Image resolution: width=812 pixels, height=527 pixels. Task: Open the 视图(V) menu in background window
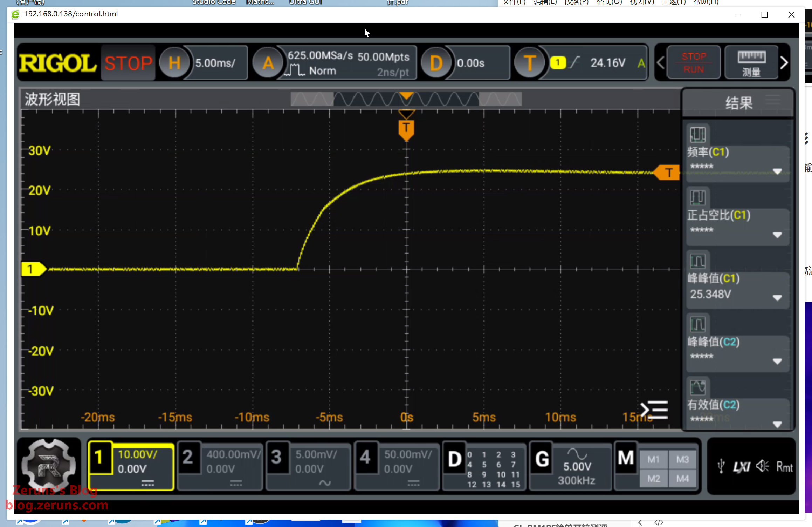click(641, 2)
